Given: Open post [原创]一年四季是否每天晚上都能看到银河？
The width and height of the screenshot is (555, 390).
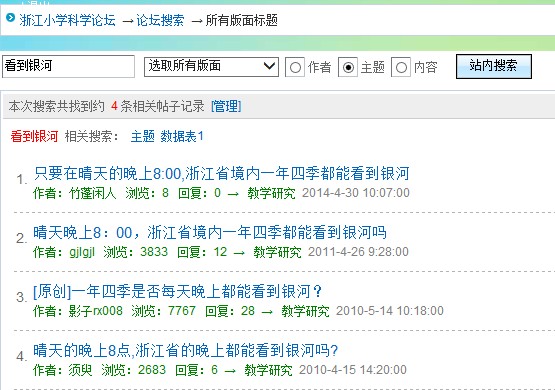Looking at the screenshot, I should (x=178, y=292).
